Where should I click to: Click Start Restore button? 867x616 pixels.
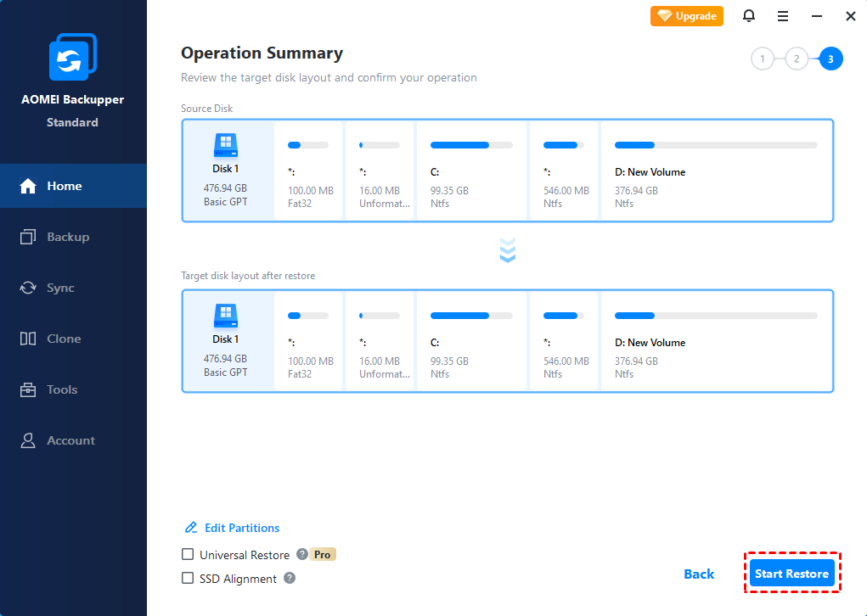point(791,574)
